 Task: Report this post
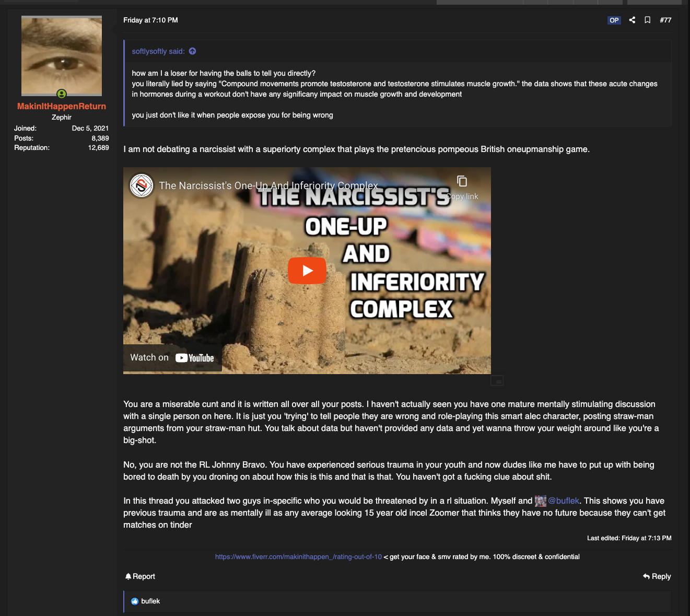pyautogui.click(x=140, y=576)
